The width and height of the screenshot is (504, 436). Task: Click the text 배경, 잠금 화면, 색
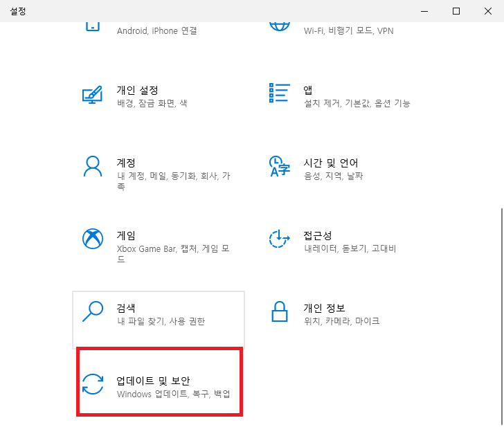click(152, 103)
